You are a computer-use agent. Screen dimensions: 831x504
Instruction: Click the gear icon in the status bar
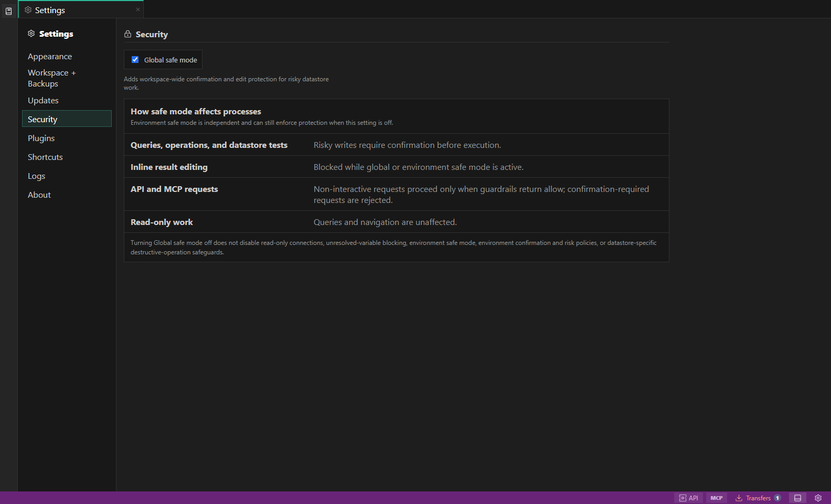click(818, 498)
